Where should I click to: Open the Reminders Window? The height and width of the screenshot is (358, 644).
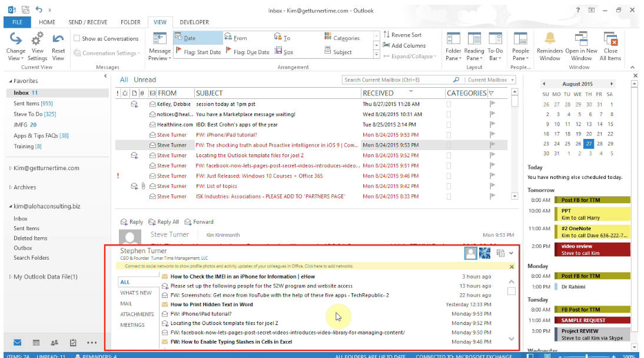pyautogui.click(x=550, y=47)
